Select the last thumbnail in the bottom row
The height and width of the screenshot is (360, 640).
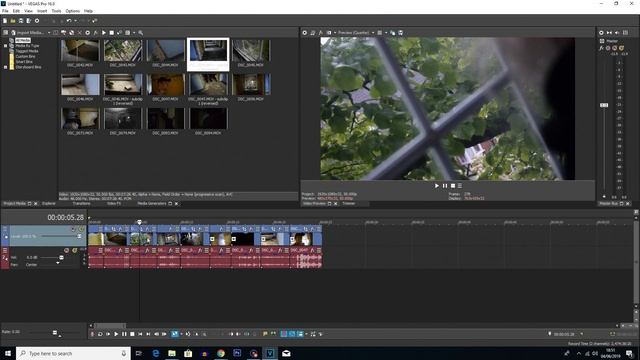coord(208,118)
